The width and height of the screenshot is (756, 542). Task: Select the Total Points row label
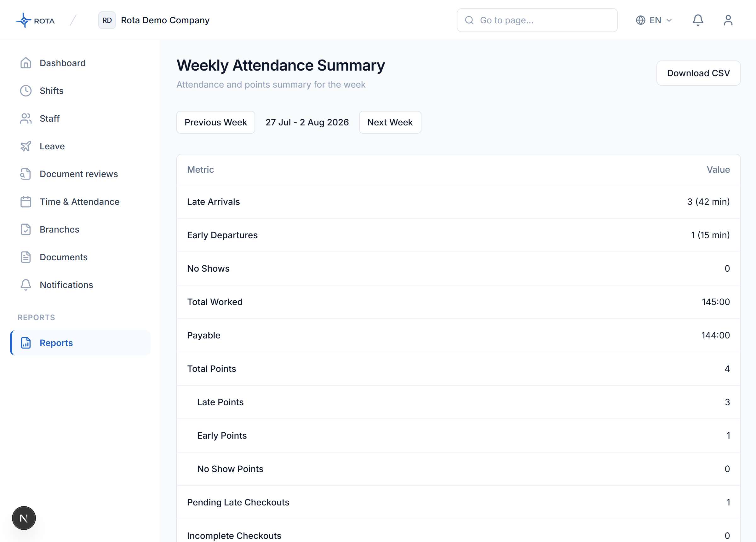211,369
